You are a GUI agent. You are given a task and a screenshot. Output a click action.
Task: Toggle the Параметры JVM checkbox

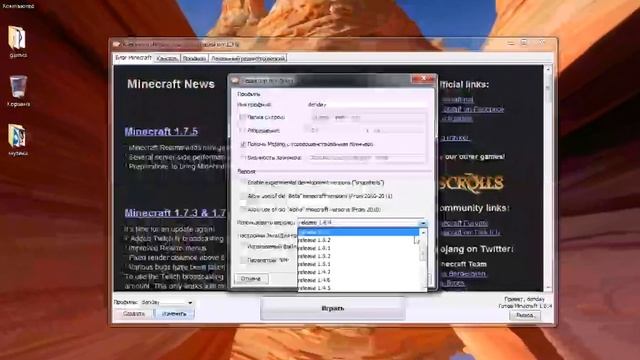242,260
